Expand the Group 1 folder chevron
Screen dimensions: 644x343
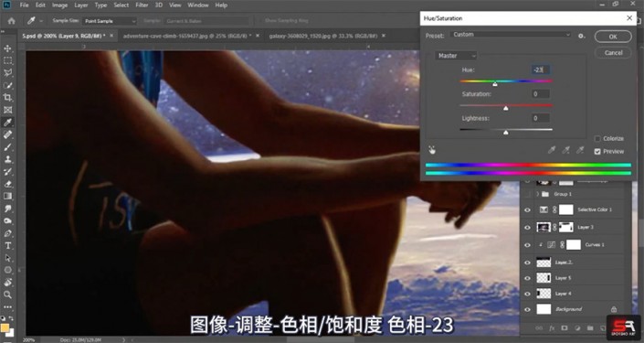click(x=538, y=194)
